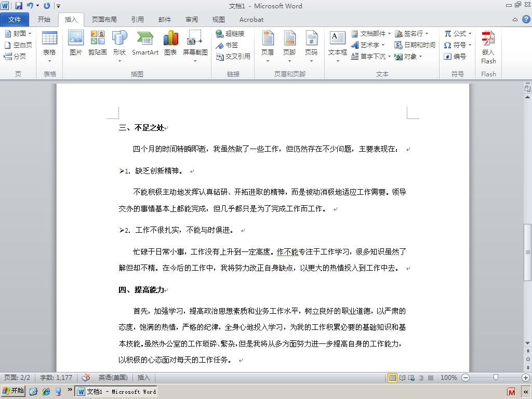Change language 英语(美国) in status bar
The height and width of the screenshot is (399, 532).
(x=113, y=377)
